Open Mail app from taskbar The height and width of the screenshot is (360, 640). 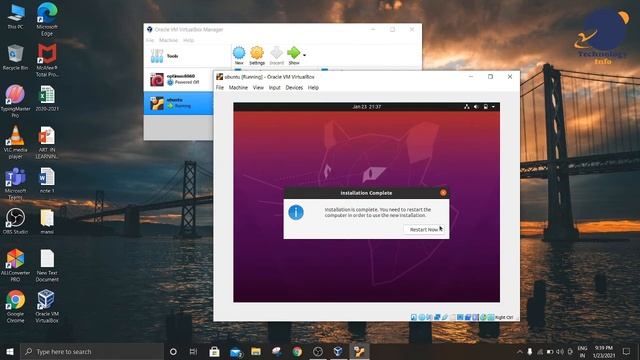pos(236,351)
